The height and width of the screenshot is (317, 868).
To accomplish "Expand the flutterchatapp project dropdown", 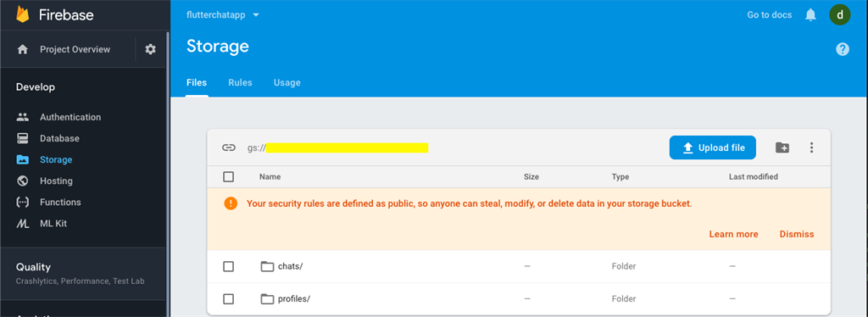I will click(223, 15).
